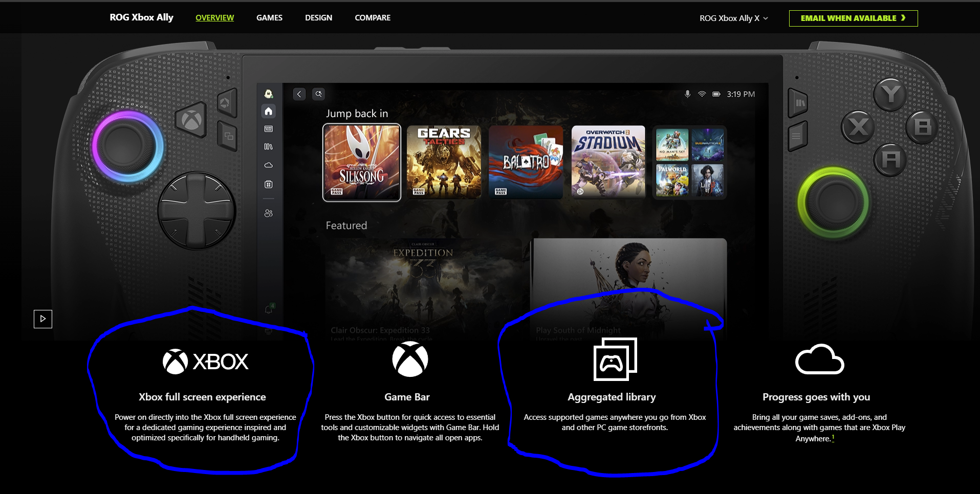Click the notifications bell in the console sidebar
Image resolution: width=980 pixels, height=494 pixels.
click(269, 309)
